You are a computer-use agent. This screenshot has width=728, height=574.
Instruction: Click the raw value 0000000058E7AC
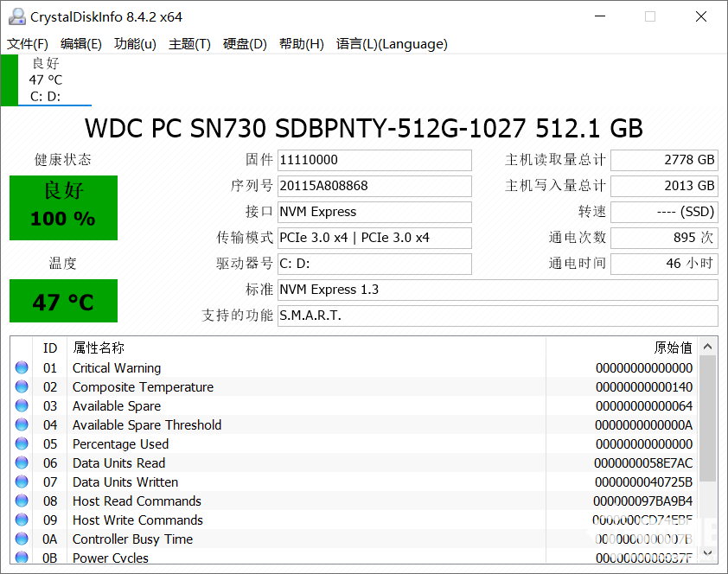click(x=643, y=463)
